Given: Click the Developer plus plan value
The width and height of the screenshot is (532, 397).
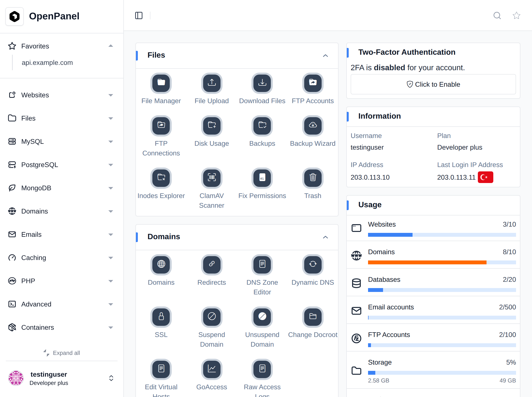Looking at the screenshot, I should point(460,147).
